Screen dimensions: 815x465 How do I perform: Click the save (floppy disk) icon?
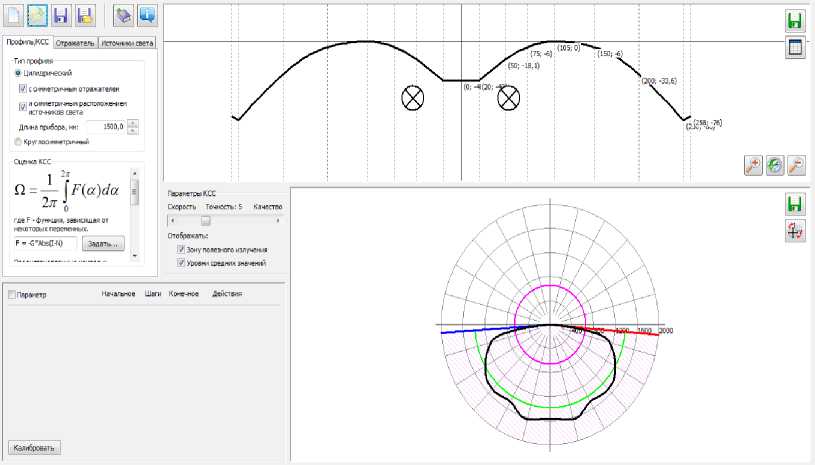click(x=62, y=16)
